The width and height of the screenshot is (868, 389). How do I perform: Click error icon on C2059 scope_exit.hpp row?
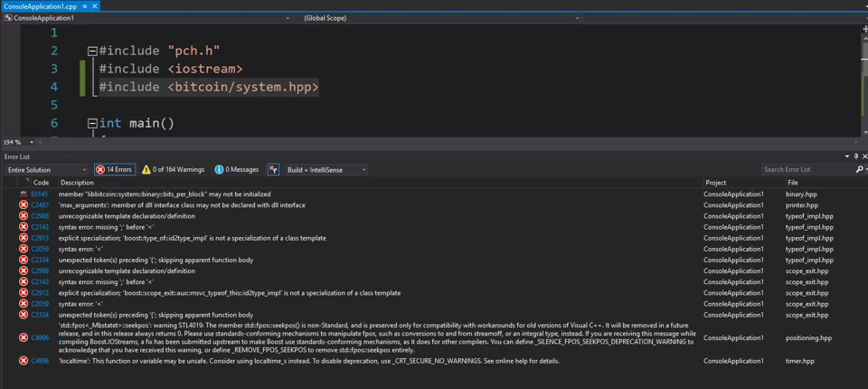(24, 304)
